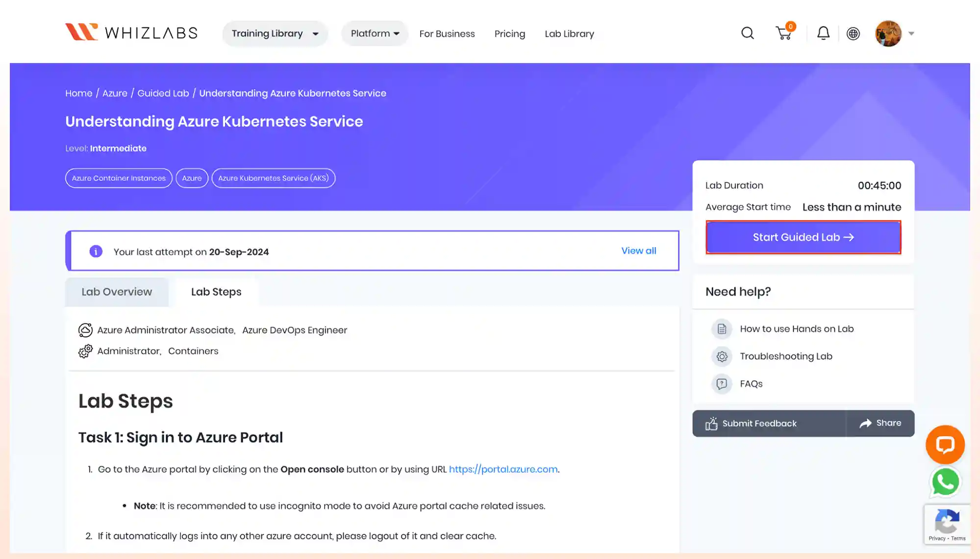Open the orange live chat bubble
980x559 pixels.
(945, 445)
